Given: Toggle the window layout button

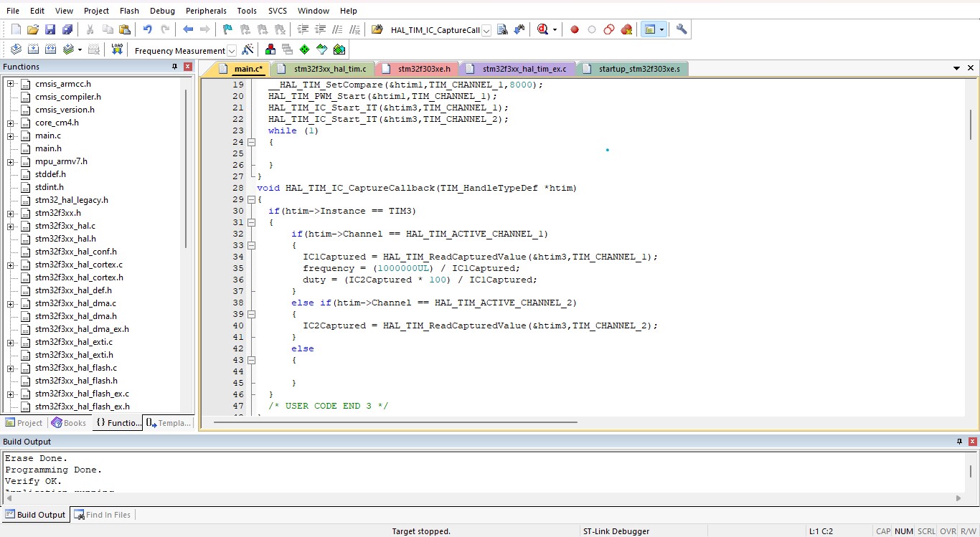Looking at the screenshot, I should [x=649, y=29].
